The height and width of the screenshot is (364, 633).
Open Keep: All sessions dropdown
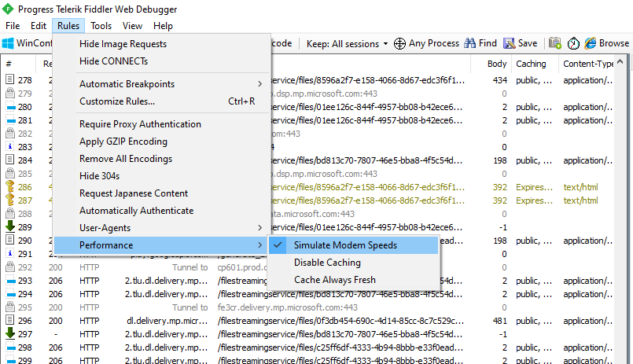348,43
